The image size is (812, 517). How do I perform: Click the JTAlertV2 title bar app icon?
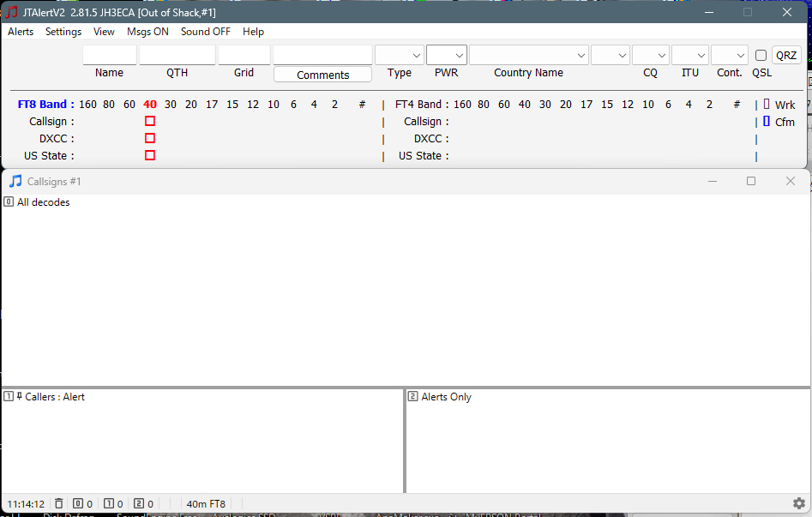point(12,12)
